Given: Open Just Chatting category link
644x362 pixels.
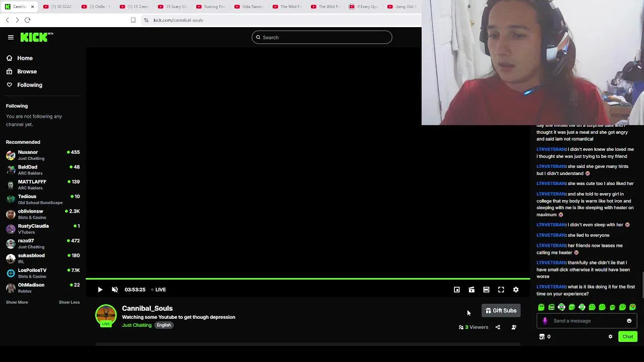Looking at the screenshot, I should [136, 325].
